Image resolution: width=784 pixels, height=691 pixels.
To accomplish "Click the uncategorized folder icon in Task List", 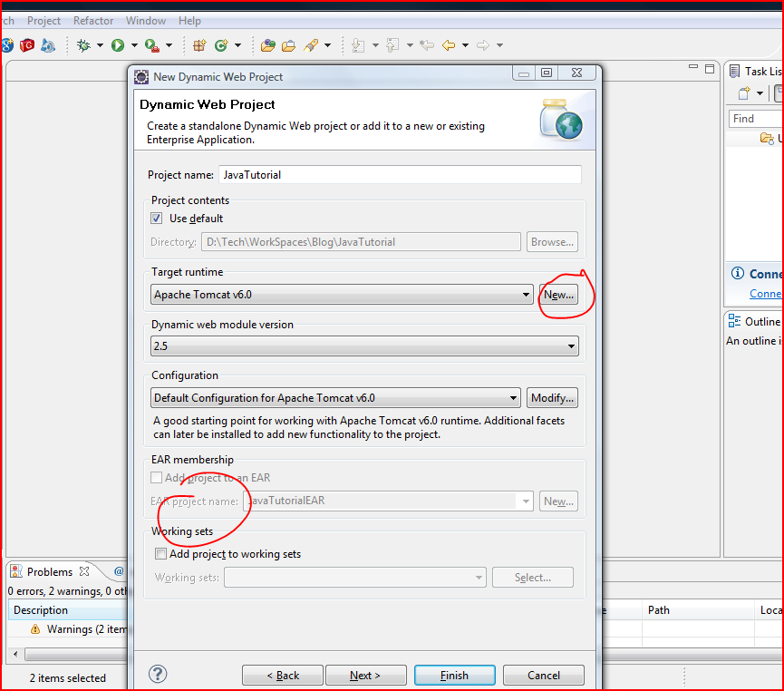I will [x=767, y=138].
